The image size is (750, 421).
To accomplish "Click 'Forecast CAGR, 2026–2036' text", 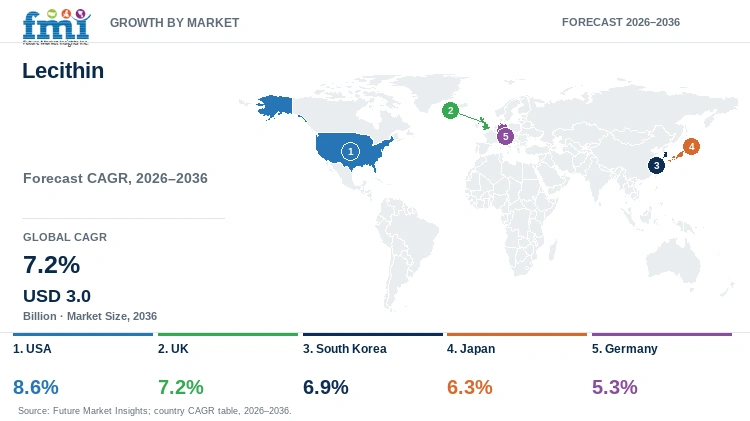I will pyautogui.click(x=115, y=178).
